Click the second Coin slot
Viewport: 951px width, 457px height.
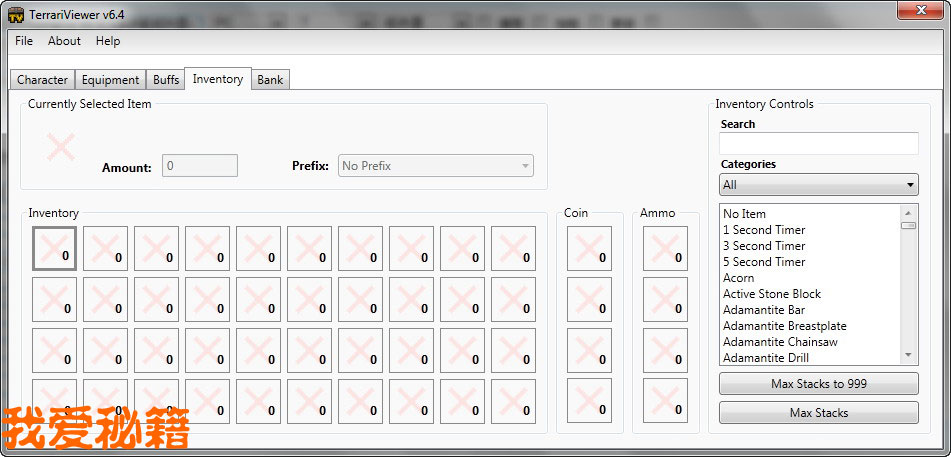point(589,299)
